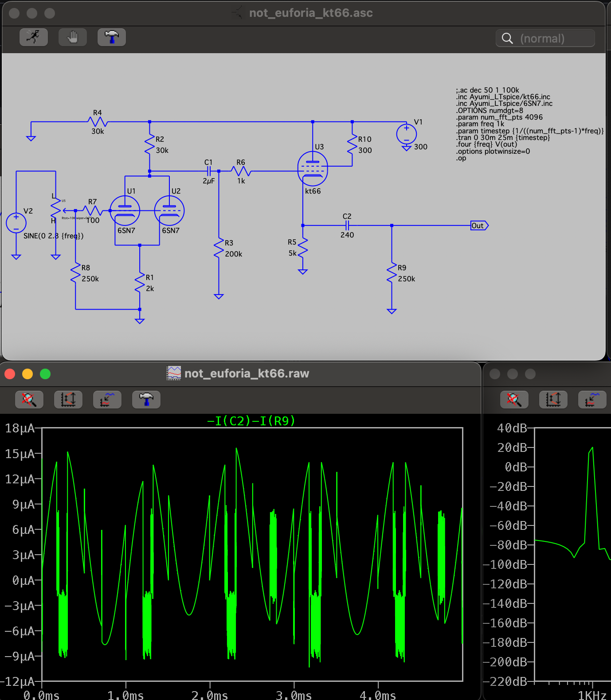Click the .tran 0 30m 25m directive
611x700 pixels.
coord(503,138)
